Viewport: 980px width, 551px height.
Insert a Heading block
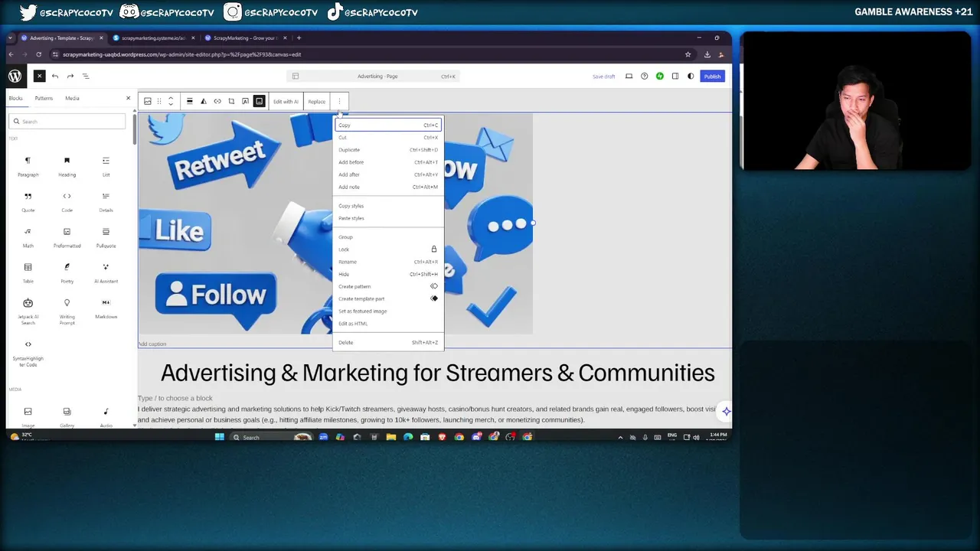67,166
